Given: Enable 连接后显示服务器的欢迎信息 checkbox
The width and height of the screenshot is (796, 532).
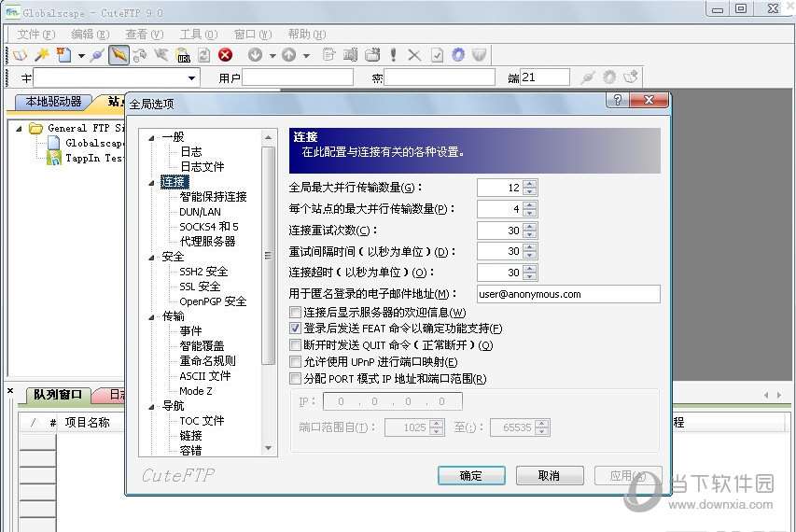Looking at the screenshot, I should click(295, 312).
